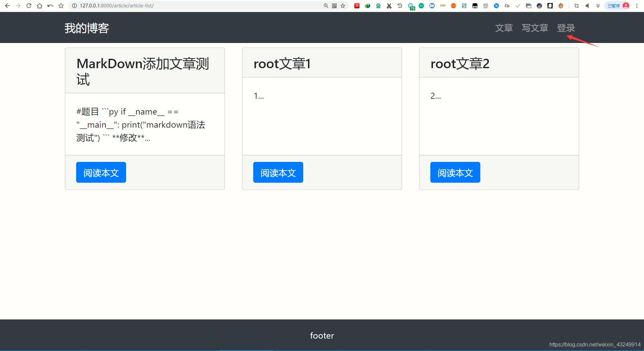
Task: Click 阅读本文 under root文章1
Action: pyautogui.click(x=278, y=172)
